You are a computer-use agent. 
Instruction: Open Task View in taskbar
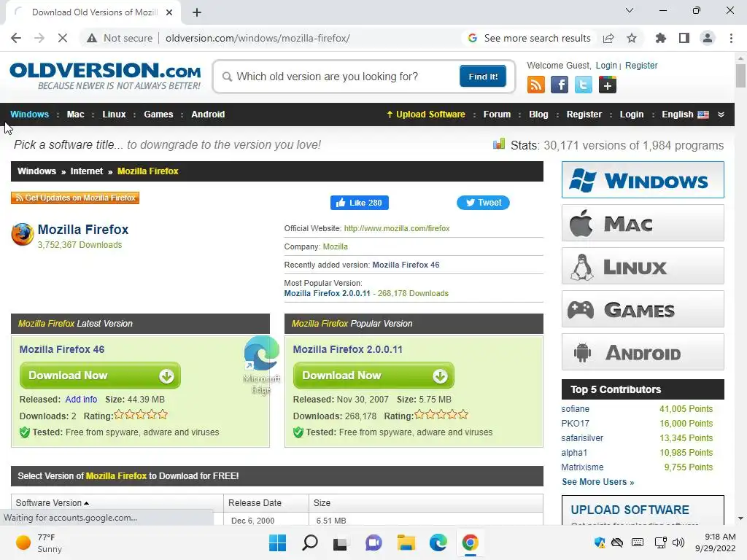341,542
